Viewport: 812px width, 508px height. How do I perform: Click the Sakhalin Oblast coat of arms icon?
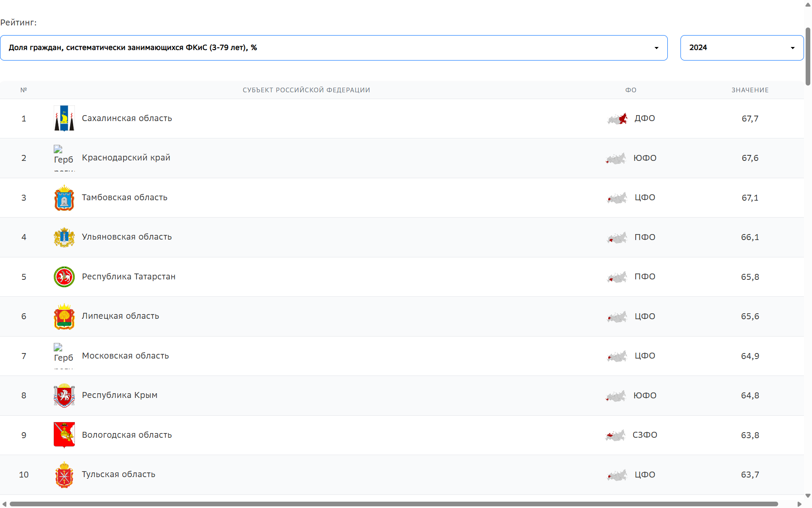pos(64,119)
